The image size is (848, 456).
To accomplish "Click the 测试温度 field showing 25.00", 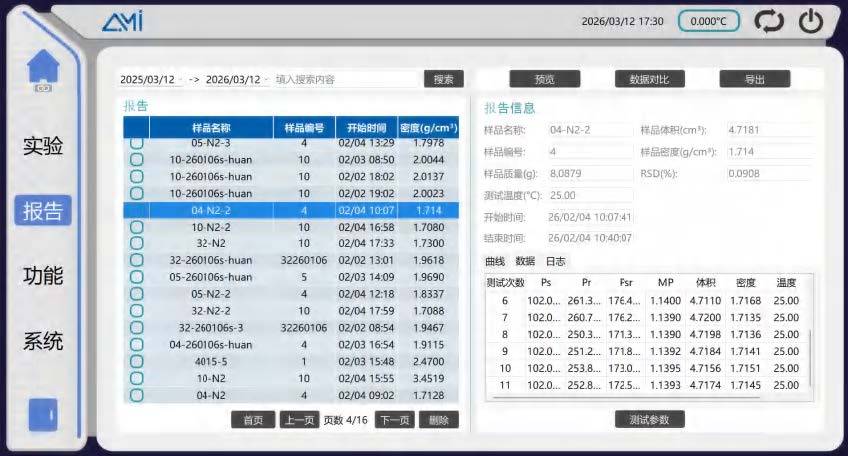I will coord(589,195).
